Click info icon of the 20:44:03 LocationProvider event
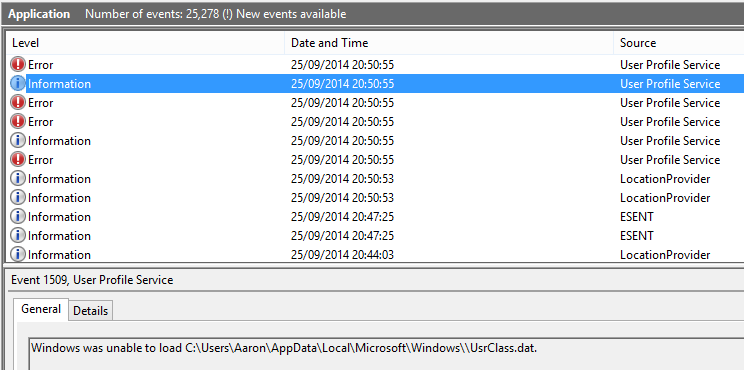Viewport: 744px width, 370px height. (x=18, y=254)
